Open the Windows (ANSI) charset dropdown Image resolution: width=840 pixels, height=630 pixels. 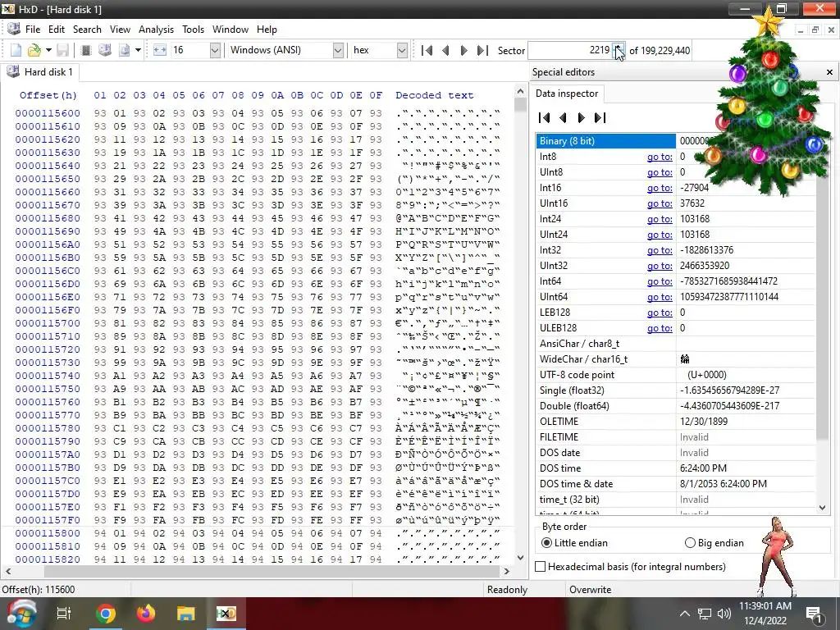tap(338, 50)
